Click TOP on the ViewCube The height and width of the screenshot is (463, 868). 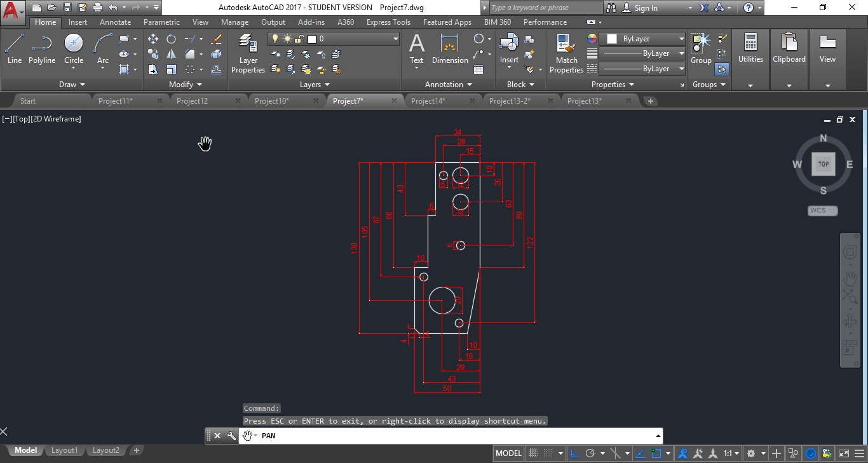pos(823,163)
